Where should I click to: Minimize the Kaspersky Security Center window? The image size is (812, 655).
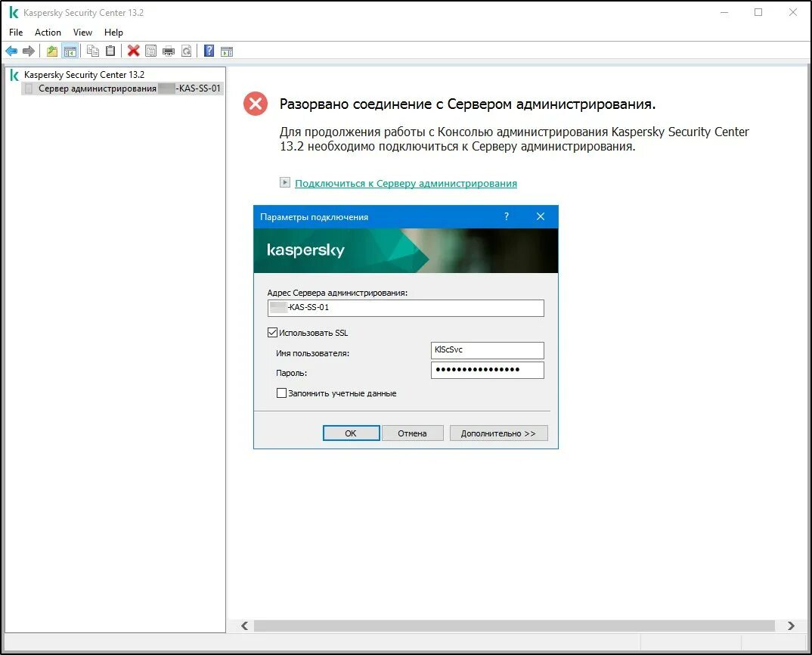[724, 12]
